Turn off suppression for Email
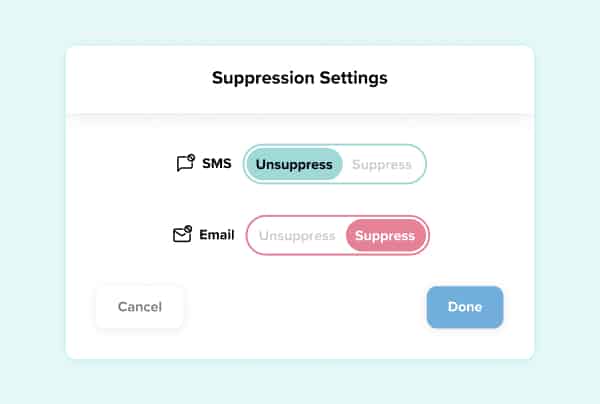Viewport: 600px width, 404px height. click(297, 236)
